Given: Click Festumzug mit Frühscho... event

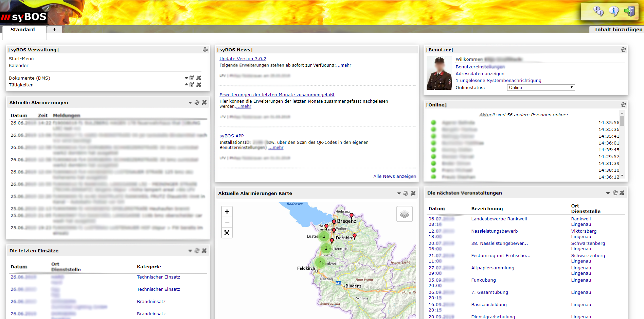Looking at the screenshot, I should (501, 256).
